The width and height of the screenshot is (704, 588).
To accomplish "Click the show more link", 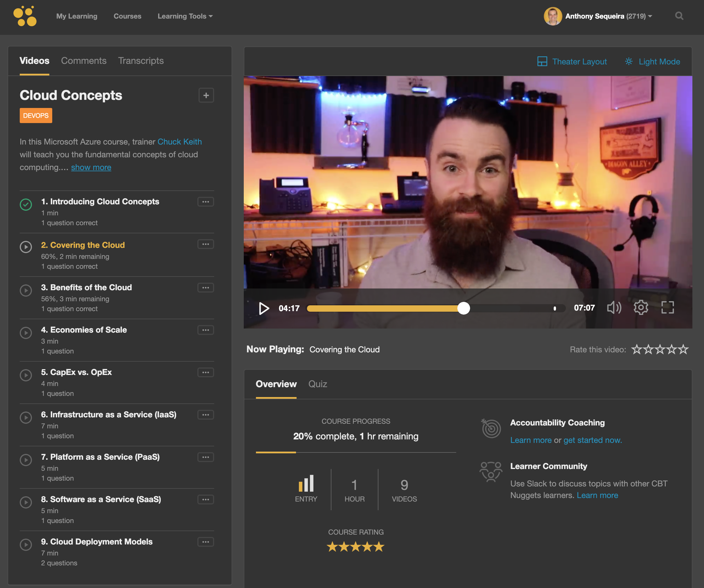I will (x=91, y=167).
